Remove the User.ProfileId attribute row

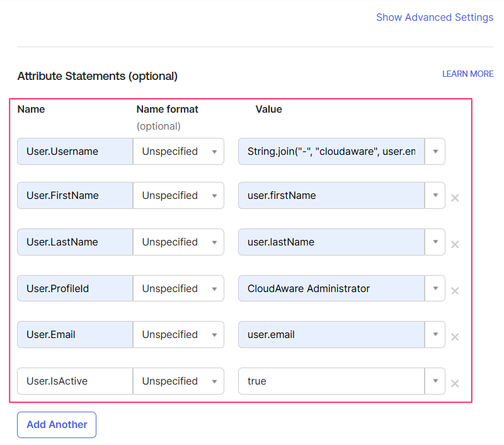point(455,290)
